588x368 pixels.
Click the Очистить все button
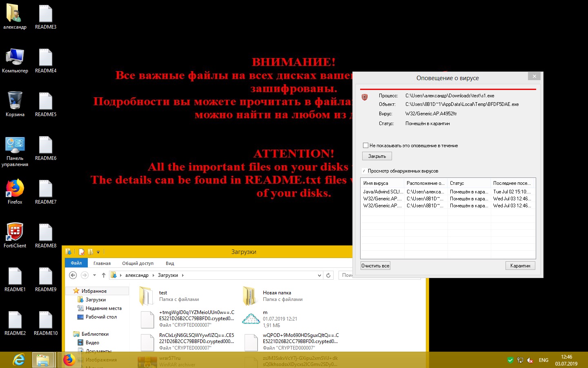(375, 266)
